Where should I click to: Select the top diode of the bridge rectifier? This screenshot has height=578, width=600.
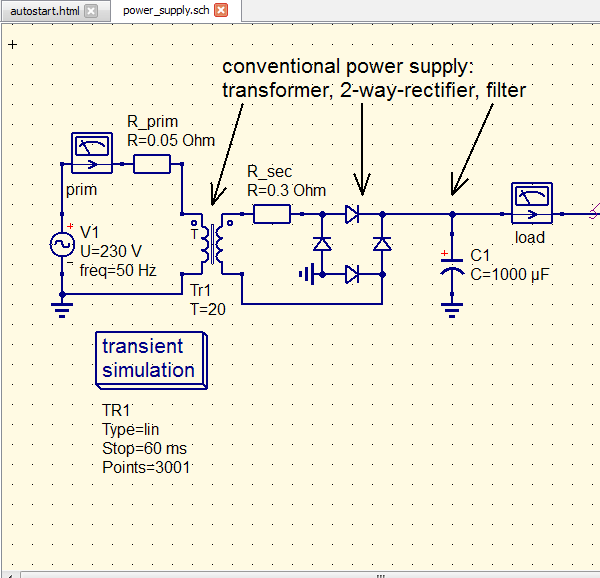[x=352, y=213]
